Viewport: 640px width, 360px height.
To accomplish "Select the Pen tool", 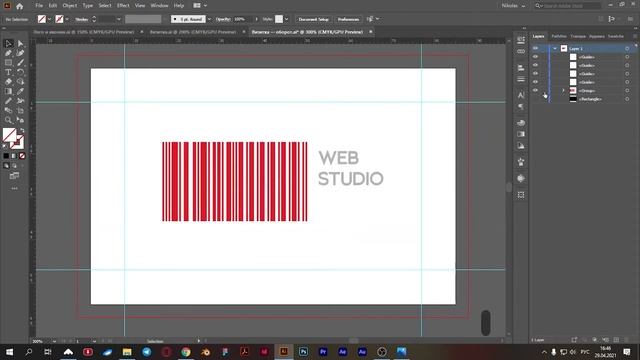I will [x=9, y=53].
